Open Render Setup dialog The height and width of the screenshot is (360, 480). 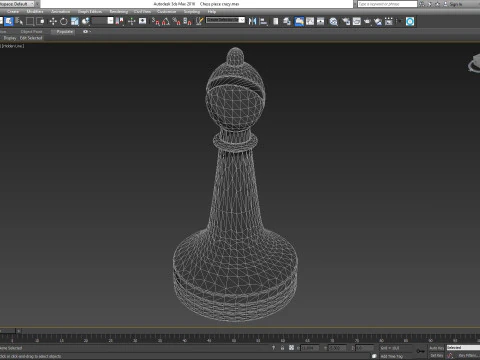coord(346,21)
